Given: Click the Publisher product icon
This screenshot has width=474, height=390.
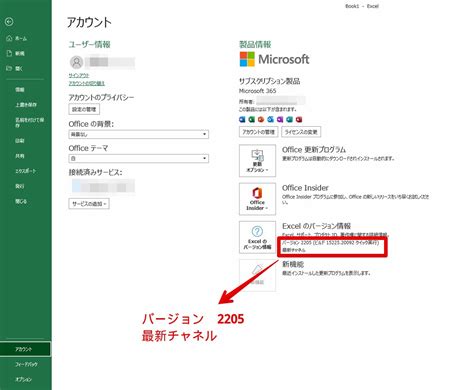Looking at the screenshot, I should click(x=289, y=119).
